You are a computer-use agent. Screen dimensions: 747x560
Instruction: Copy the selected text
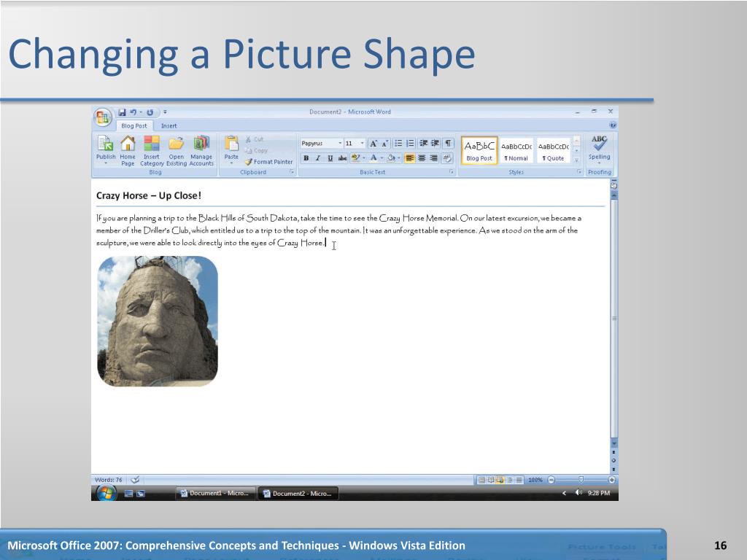(256, 150)
